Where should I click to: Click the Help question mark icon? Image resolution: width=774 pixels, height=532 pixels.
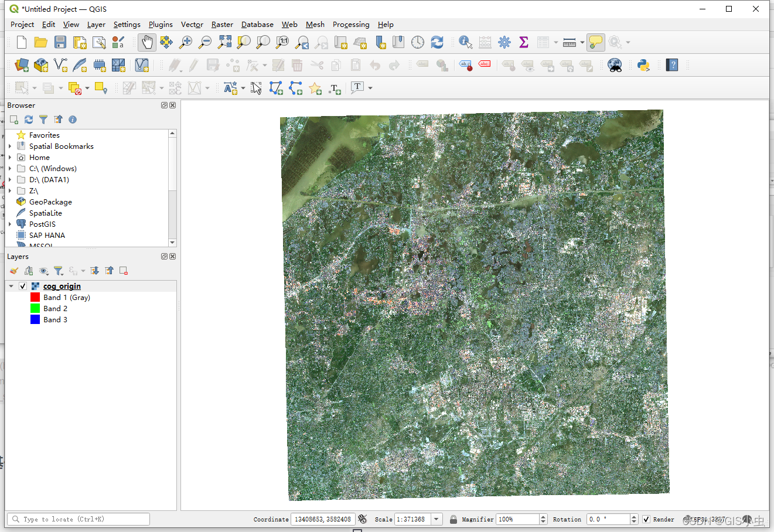(x=673, y=65)
